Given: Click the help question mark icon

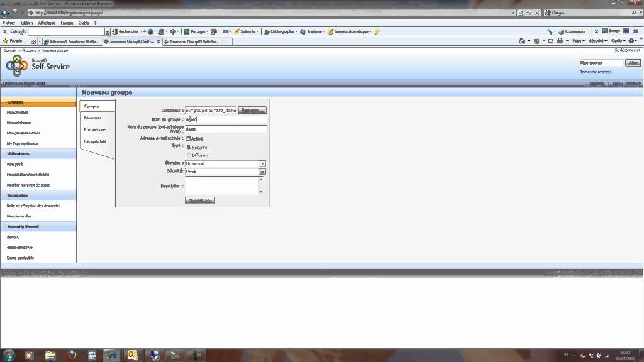Looking at the screenshot, I should pos(631,41).
